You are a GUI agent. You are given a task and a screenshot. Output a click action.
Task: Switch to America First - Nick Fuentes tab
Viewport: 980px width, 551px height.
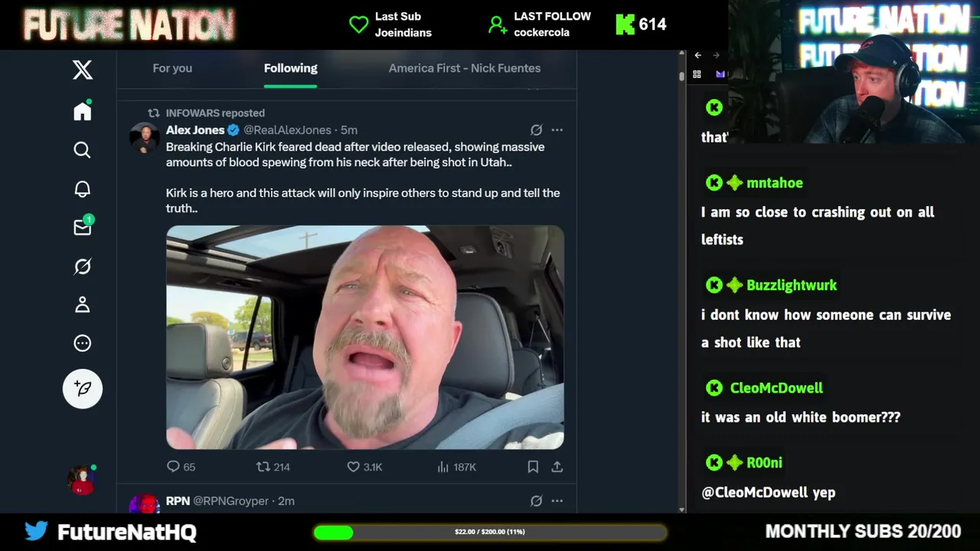pos(465,68)
